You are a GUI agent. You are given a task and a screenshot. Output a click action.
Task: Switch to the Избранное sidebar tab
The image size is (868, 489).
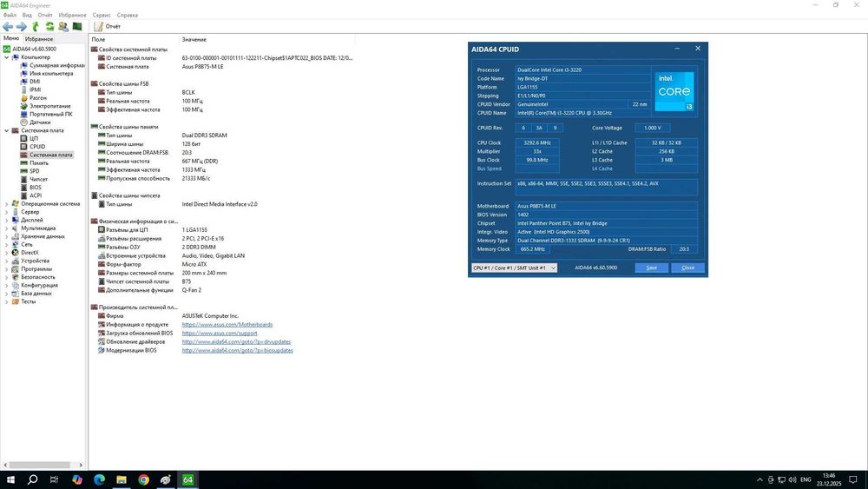[39, 39]
